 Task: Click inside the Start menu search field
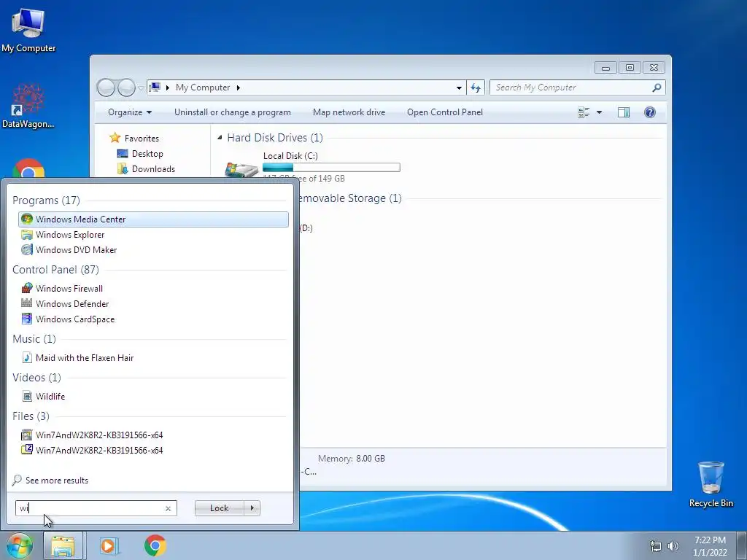(90, 508)
